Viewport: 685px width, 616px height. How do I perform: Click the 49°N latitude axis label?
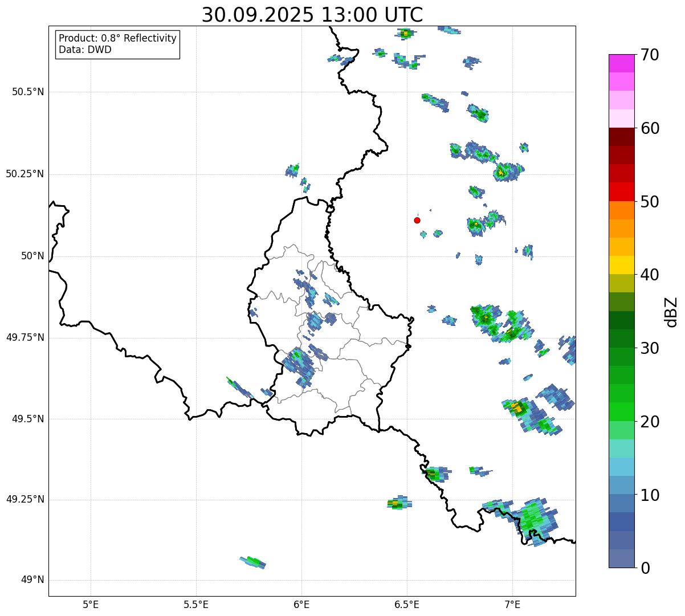(x=32, y=580)
